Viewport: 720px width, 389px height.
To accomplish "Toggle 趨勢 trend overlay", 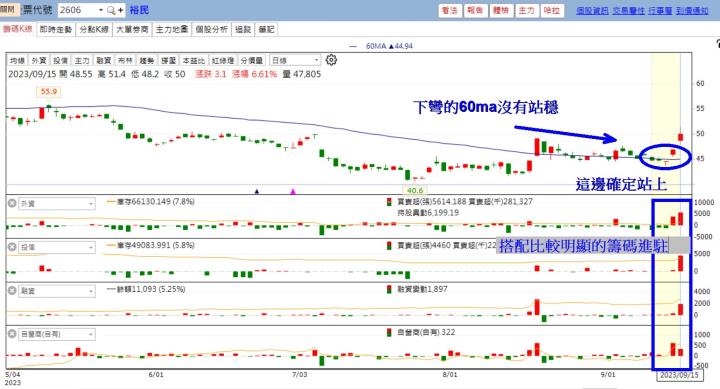I will [x=146, y=60].
